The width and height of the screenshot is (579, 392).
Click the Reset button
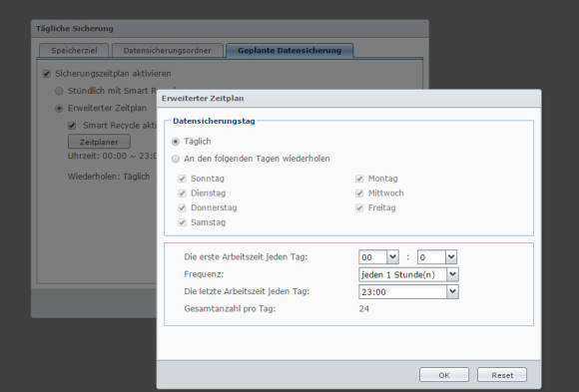pyautogui.click(x=502, y=375)
